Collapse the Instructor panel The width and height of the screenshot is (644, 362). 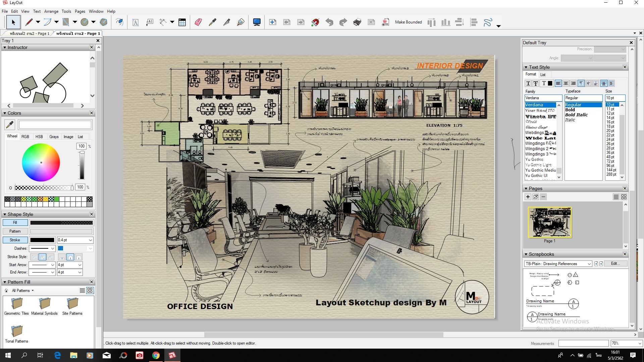click(5, 48)
